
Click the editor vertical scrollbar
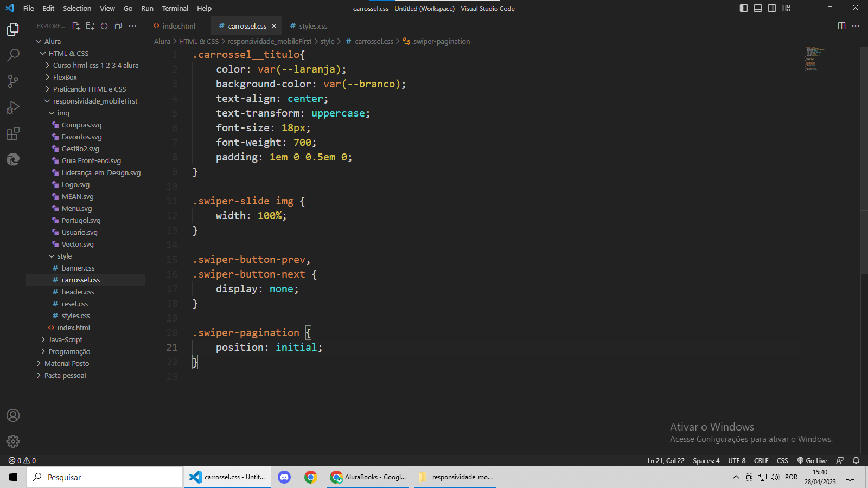(x=864, y=161)
